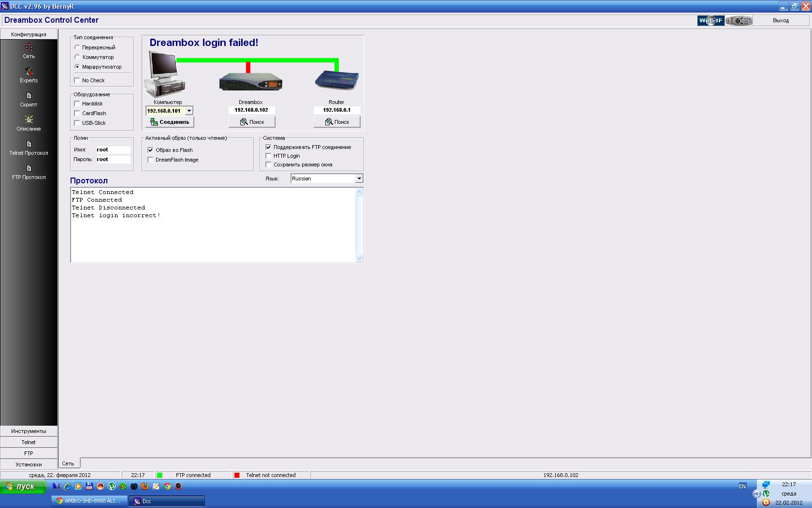Launch the floppy disk quick launch icon
Viewport: 812px width, 508px height.
(89, 486)
